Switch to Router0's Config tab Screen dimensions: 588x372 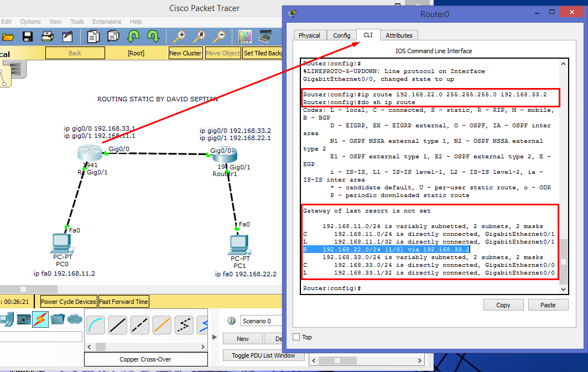pos(342,35)
